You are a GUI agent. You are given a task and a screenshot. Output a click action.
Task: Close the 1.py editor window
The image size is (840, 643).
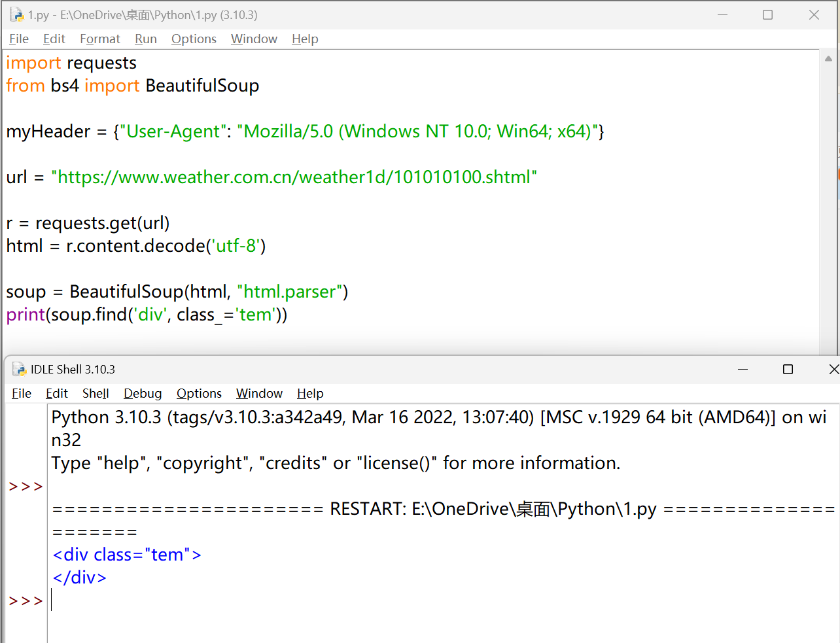click(x=814, y=14)
